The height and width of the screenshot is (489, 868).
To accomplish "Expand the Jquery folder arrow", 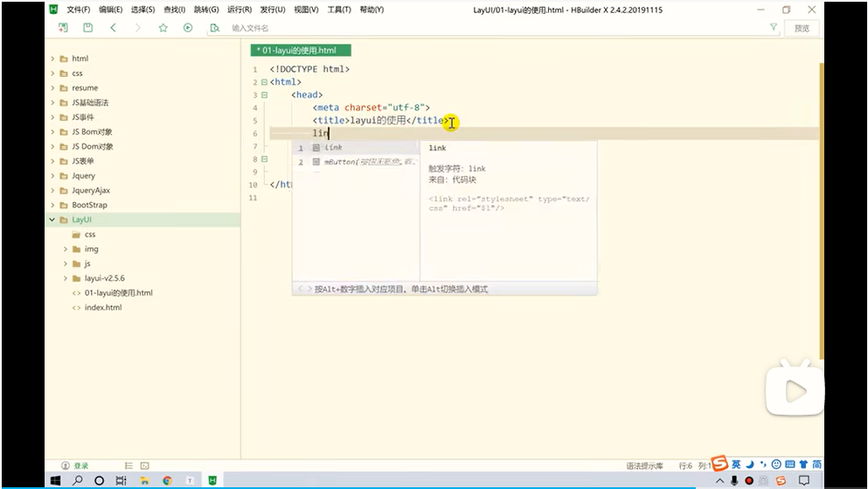I will coord(52,176).
